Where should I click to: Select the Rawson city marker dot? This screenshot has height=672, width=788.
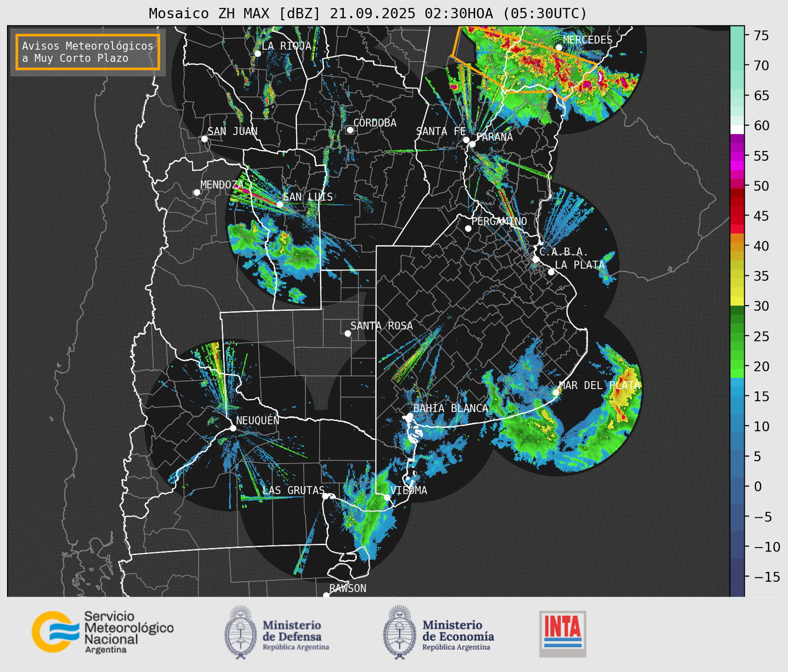click(326, 595)
